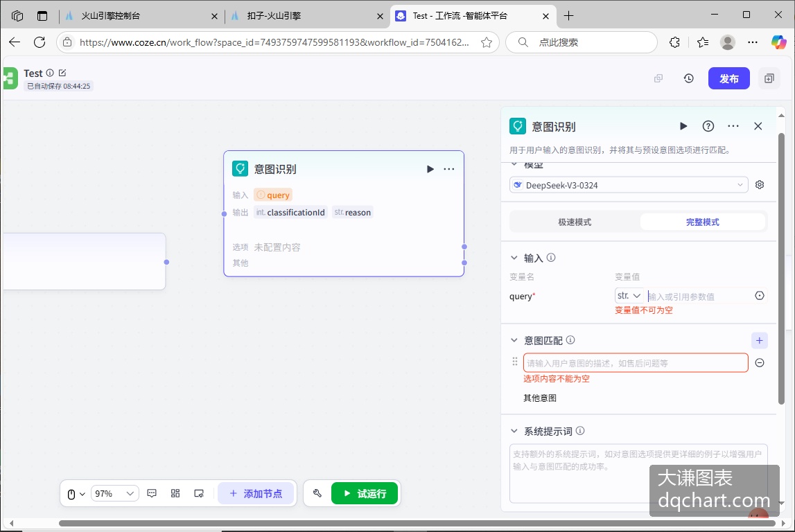Open str type dropdown for query
This screenshot has height=532, width=795.
point(629,296)
